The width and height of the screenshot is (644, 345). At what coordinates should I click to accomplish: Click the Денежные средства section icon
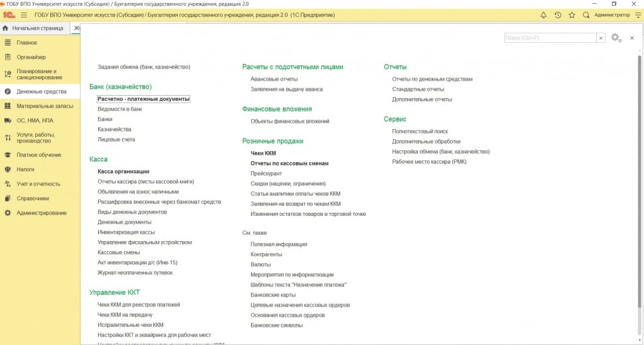[8, 92]
